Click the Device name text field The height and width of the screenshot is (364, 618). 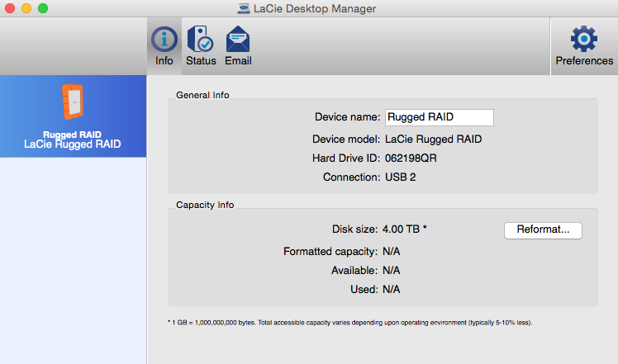[x=439, y=117]
